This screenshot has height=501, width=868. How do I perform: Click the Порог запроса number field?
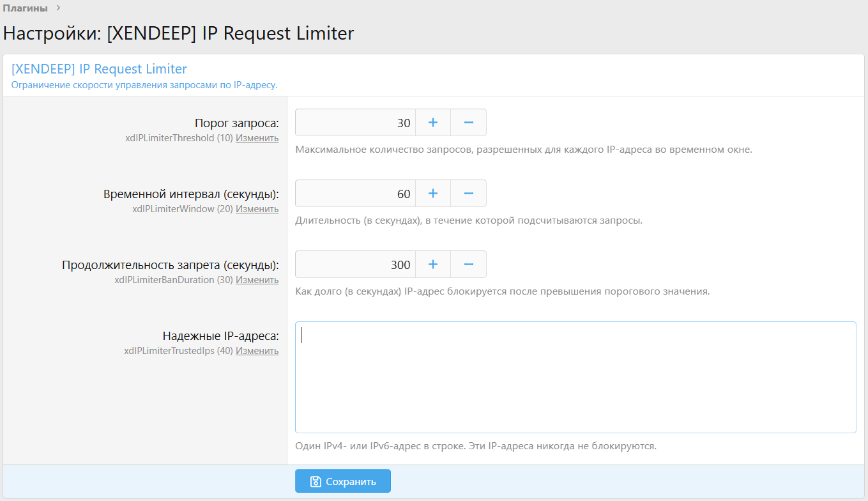pos(355,123)
